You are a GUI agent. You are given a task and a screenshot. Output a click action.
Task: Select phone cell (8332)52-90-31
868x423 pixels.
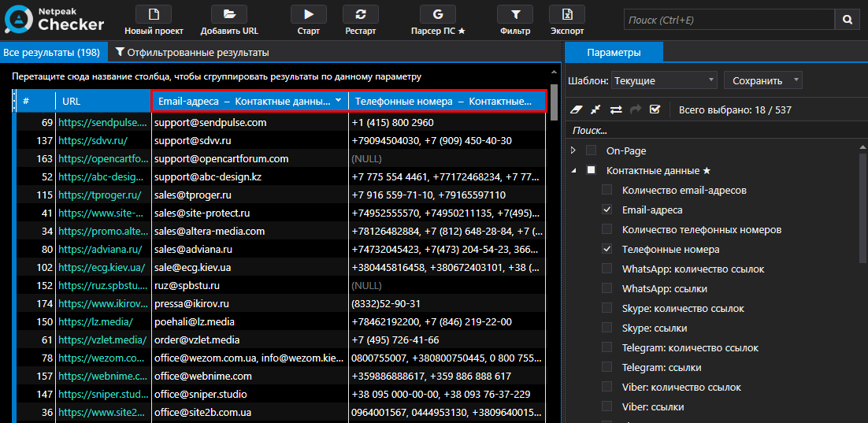pos(447,303)
